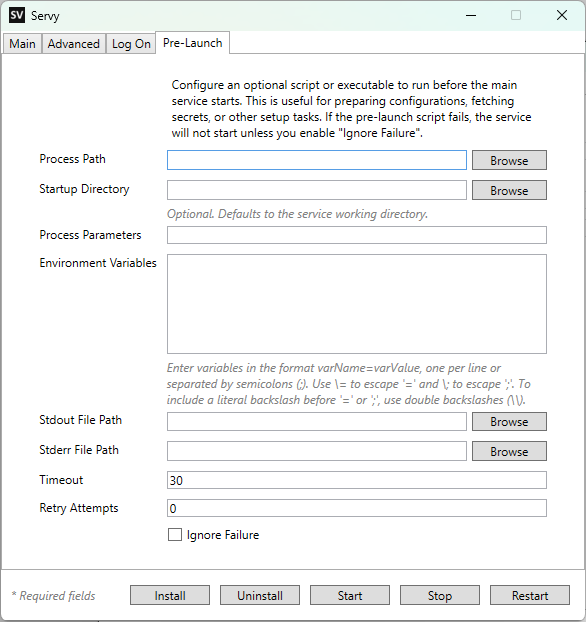This screenshot has height=622, width=586.
Task: Click into the Startup Directory field
Action: (317, 190)
